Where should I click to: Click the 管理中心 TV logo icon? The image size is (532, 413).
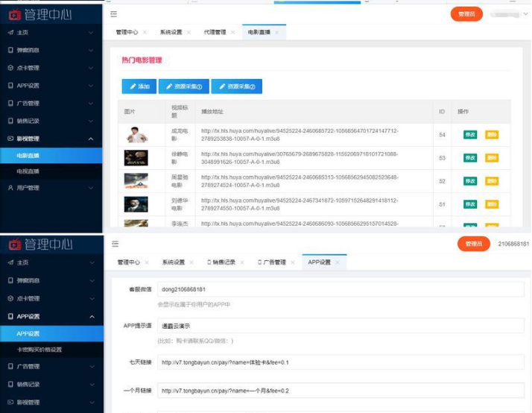point(15,15)
